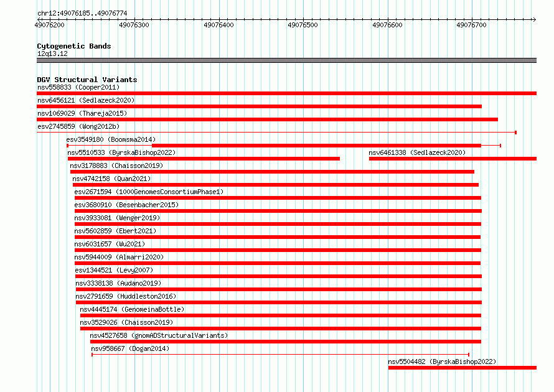Click the red bar under nsv5510533
The height and width of the screenshot is (392, 554).
pos(204,159)
